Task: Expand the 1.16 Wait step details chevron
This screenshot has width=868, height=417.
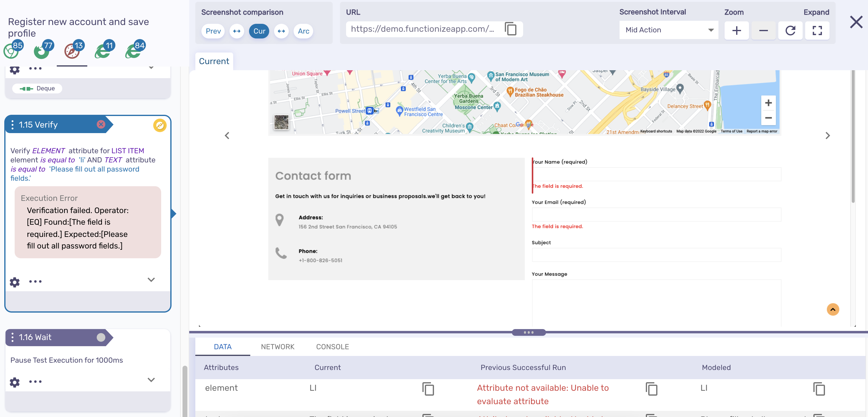Action: pyautogui.click(x=151, y=380)
